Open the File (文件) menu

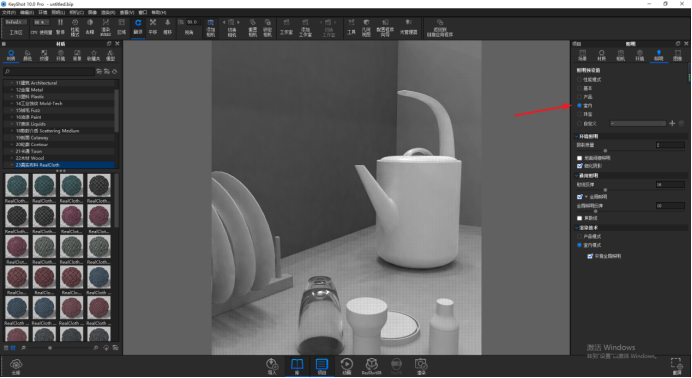click(8, 12)
